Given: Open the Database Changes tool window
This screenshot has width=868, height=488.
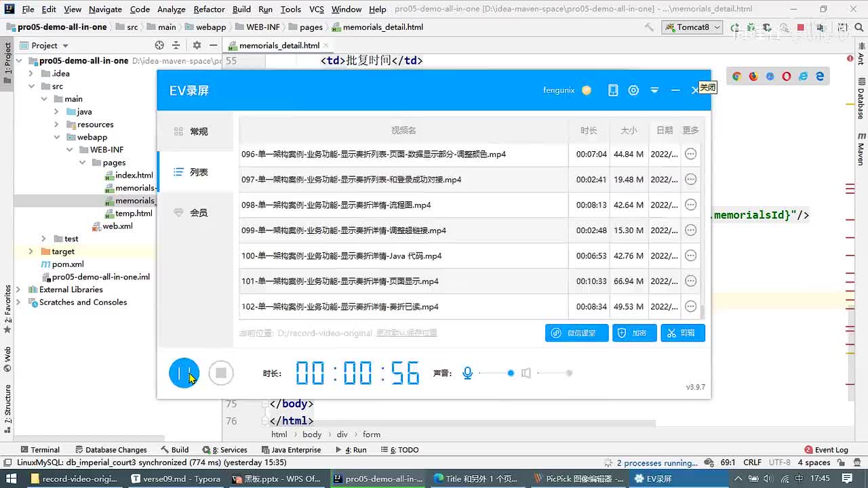Looking at the screenshot, I should pyautogui.click(x=111, y=449).
